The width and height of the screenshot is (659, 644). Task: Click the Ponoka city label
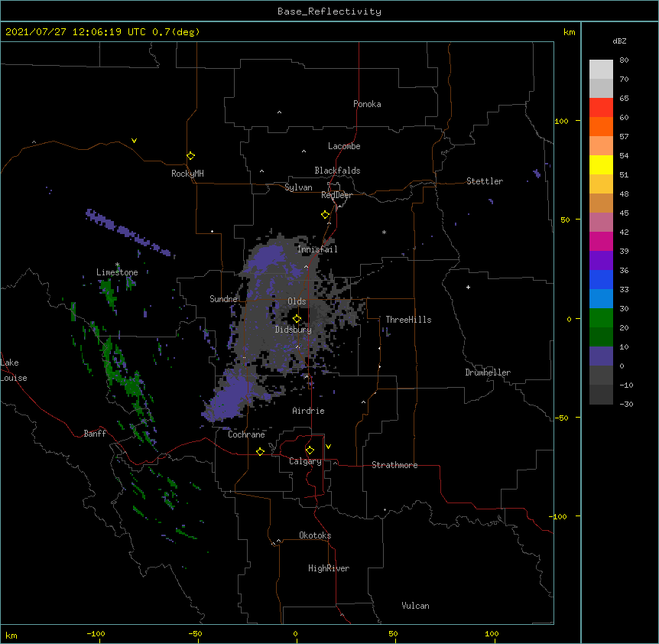point(367,104)
